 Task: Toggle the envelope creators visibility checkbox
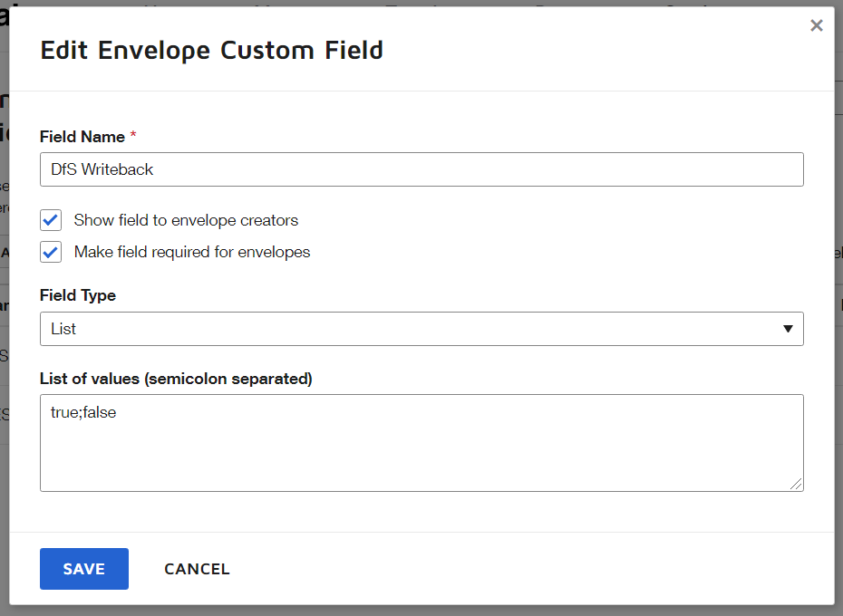point(50,219)
